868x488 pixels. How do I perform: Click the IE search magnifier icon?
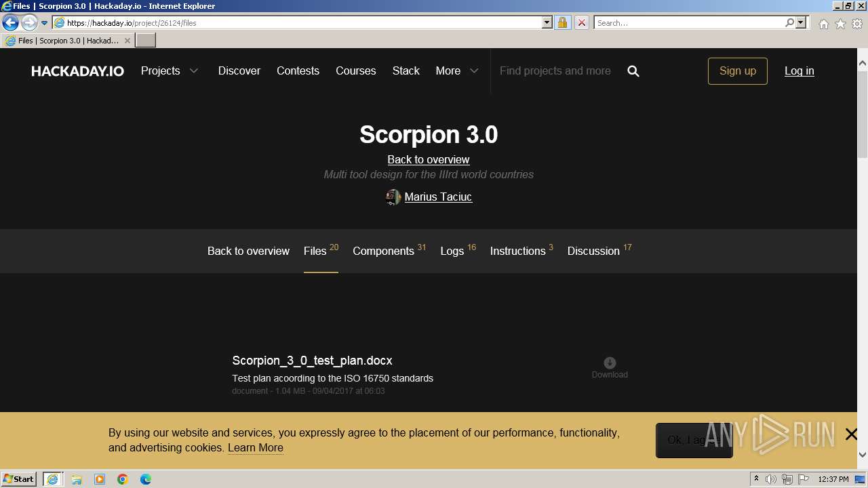pyautogui.click(x=789, y=22)
